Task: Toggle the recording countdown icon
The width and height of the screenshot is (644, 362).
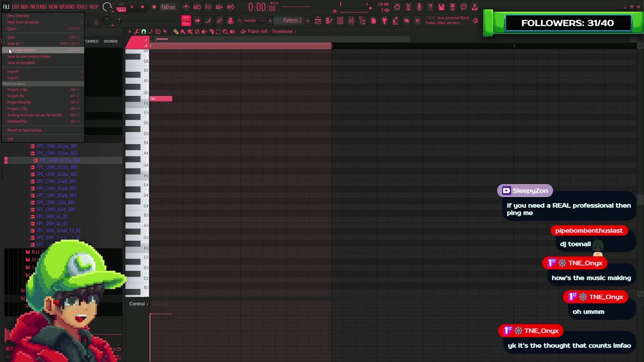Action: pos(208,7)
